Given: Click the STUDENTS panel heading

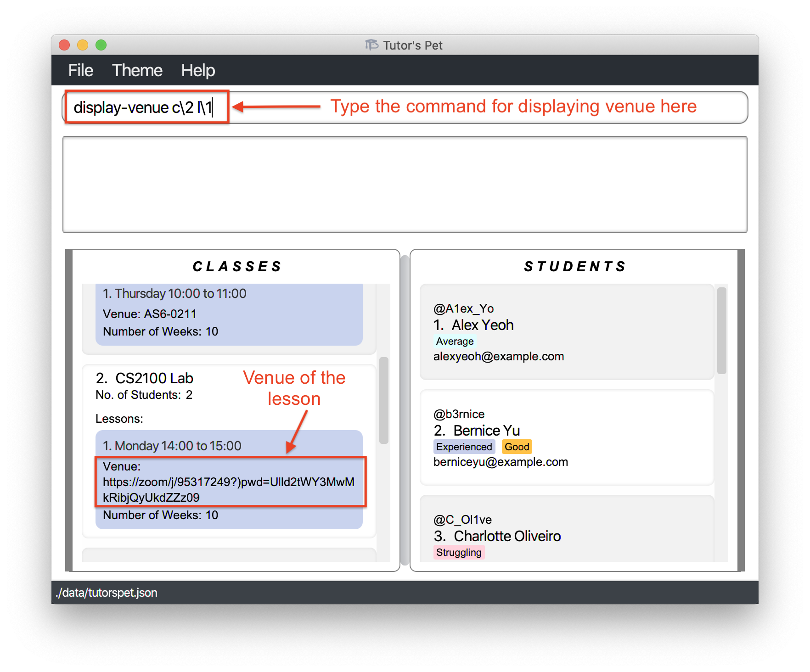Looking at the screenshot, I should [x=575, y=266].
